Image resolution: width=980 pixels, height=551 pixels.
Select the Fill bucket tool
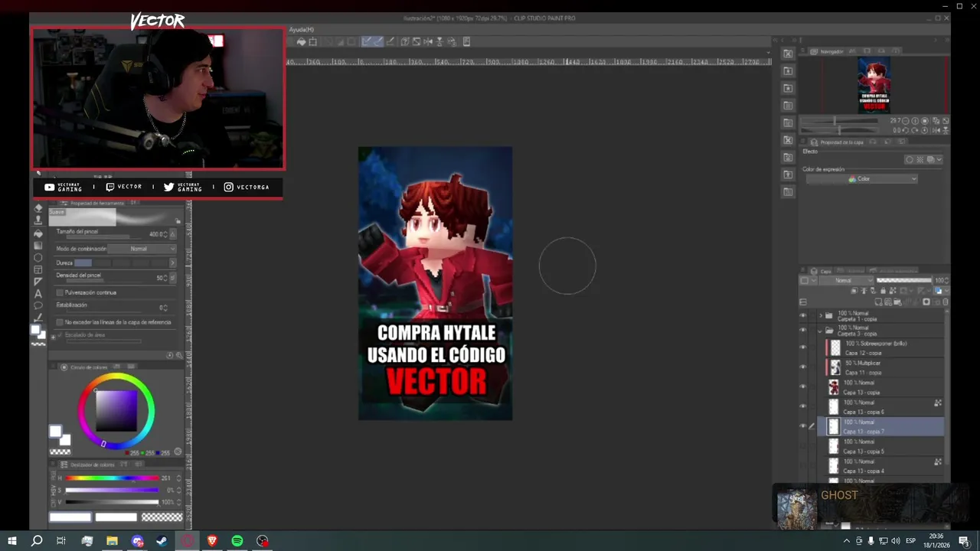[38, 233]
